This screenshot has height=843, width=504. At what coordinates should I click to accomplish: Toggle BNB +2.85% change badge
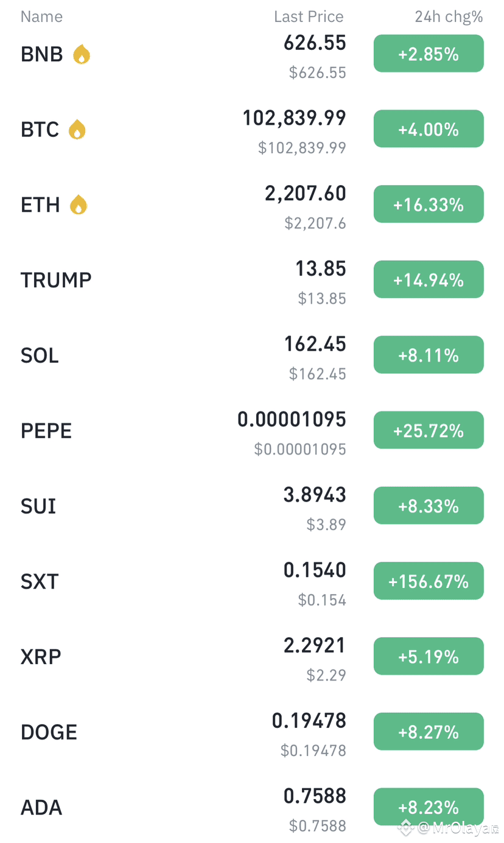(x=429, y=54)
